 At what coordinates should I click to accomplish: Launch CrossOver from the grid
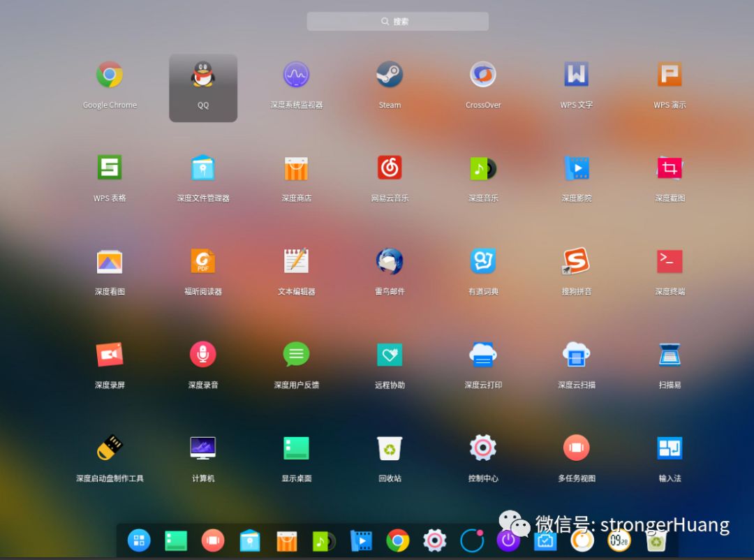click(x=482, y=75)
